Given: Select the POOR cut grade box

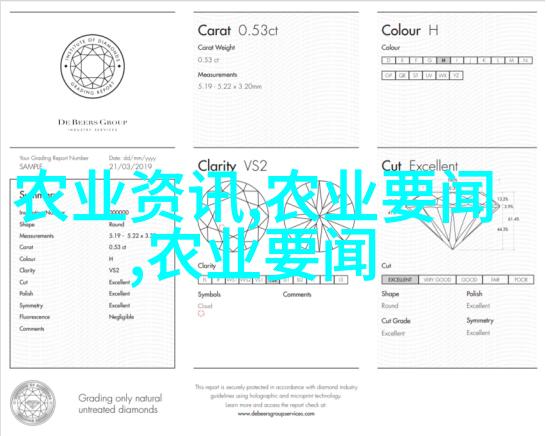Looking at the screenshot, I should click(521, 280).
